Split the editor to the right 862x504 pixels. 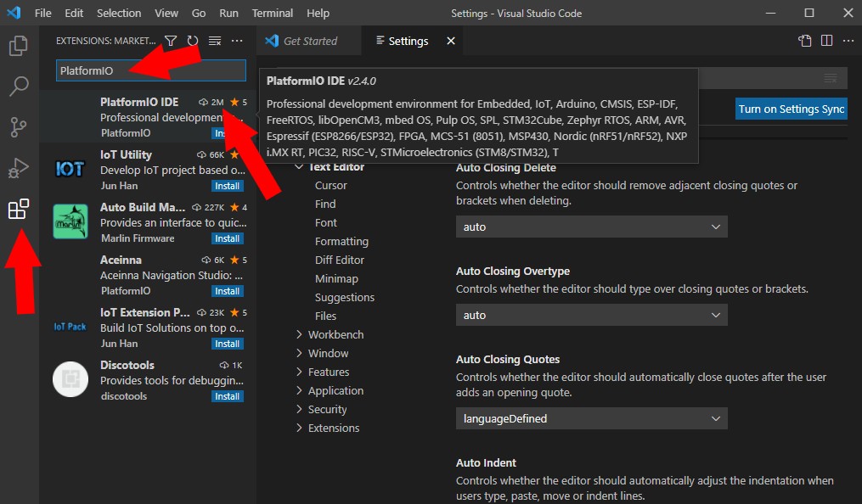point(826,41)
